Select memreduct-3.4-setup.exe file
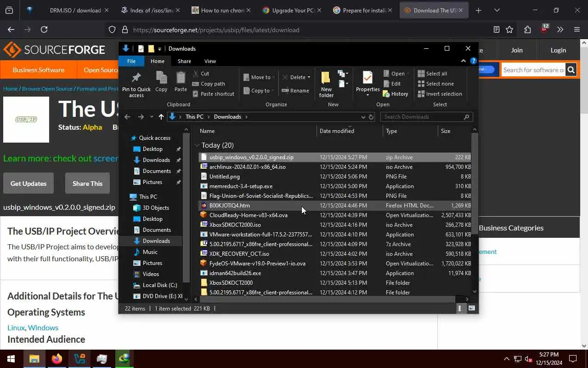The width and height of the screenshot is (588, 368). pyautogui.click(x=335, y=186)
